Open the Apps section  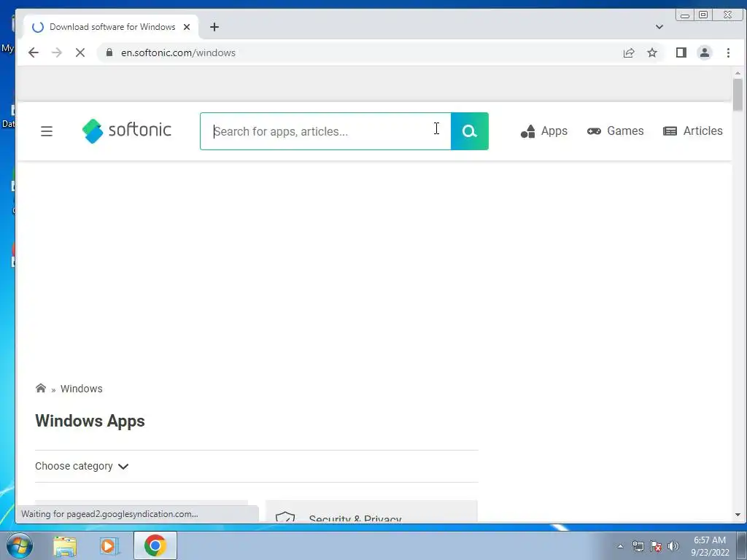tap(543, 131)
